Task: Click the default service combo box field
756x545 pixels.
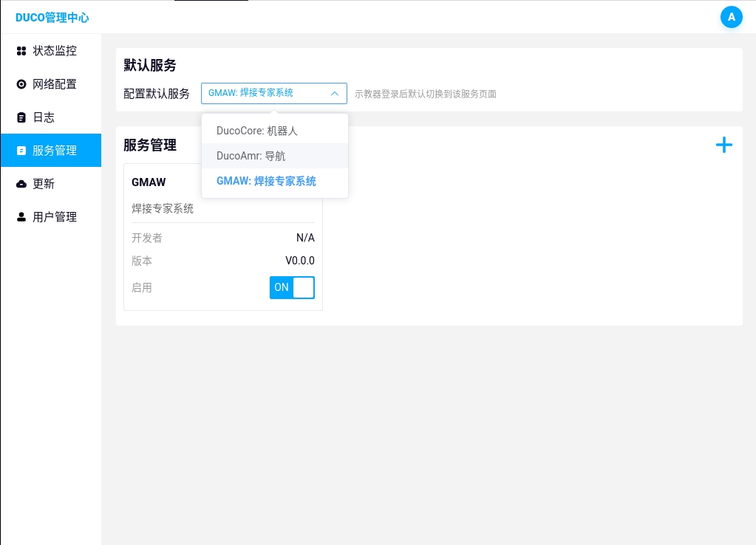Action: tap(266, 93)
